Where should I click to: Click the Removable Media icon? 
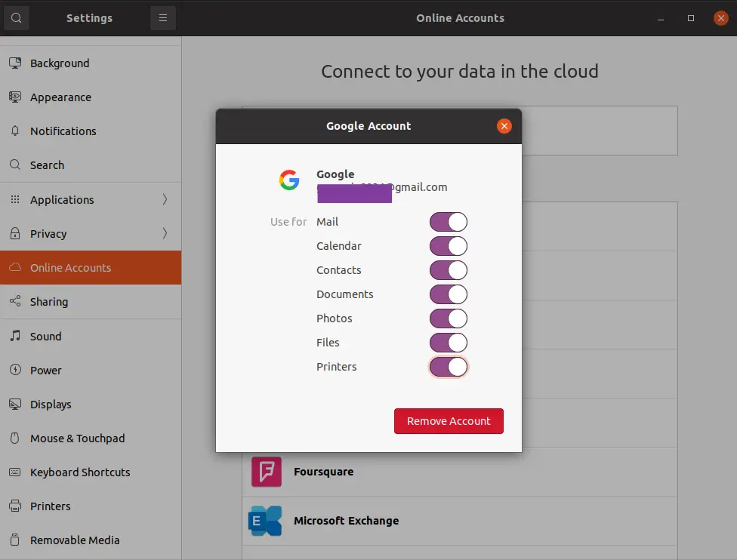pos(15,540)
